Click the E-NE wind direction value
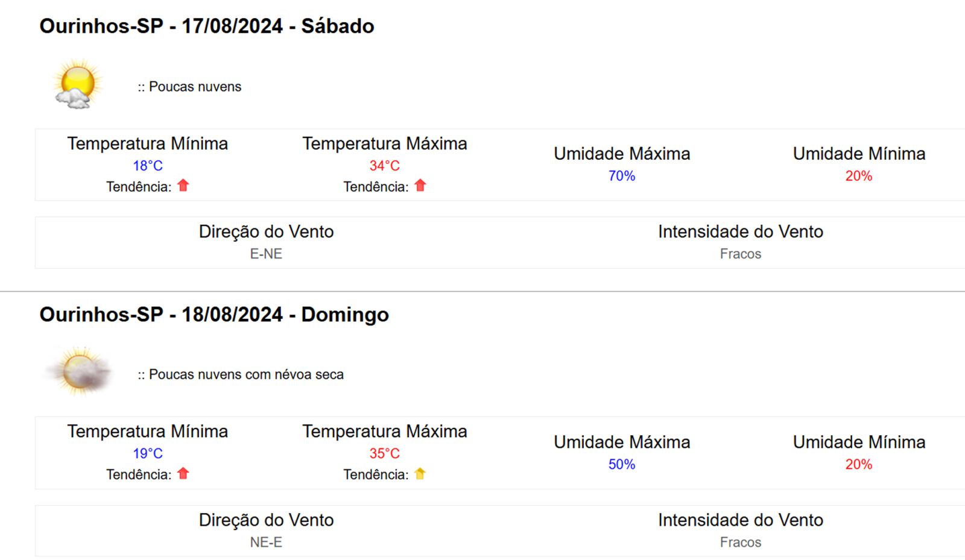The width and height of the screenshot is (965, 560). point(266,254)
